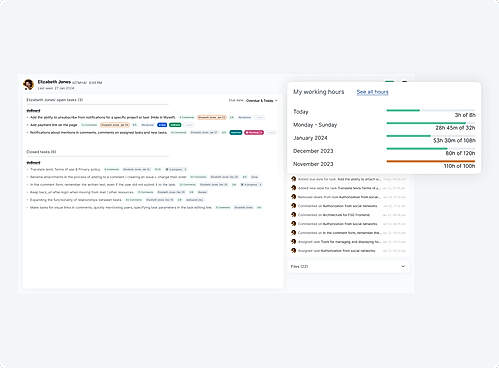
Task: Click green label on 'Add payment line' task
Action: 175,125
